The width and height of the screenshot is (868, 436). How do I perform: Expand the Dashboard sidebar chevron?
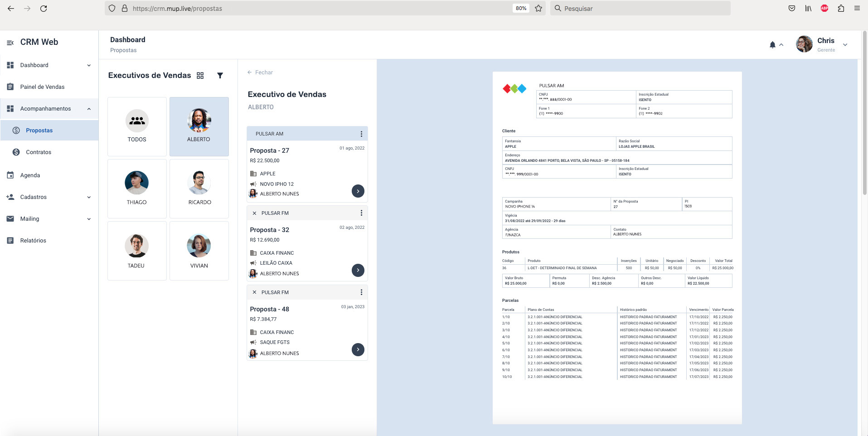[89, 65]
